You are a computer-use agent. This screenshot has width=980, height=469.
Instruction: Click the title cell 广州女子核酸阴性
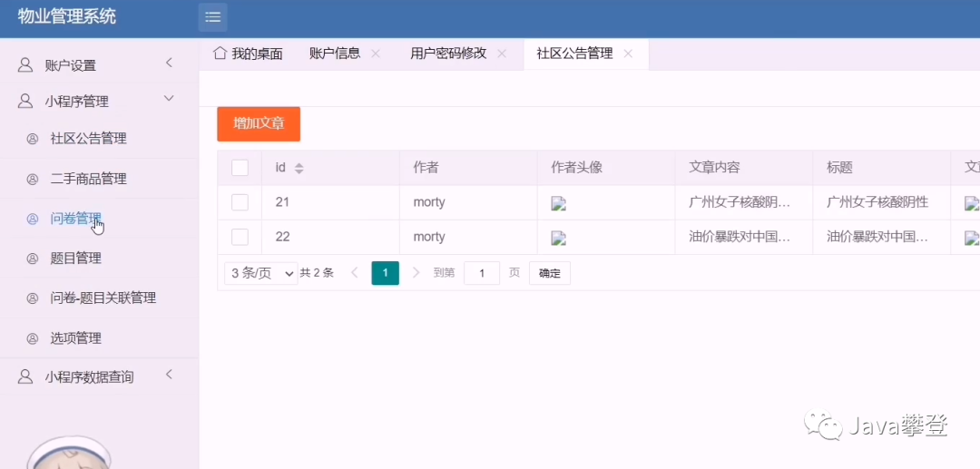(x=882, y=202)
